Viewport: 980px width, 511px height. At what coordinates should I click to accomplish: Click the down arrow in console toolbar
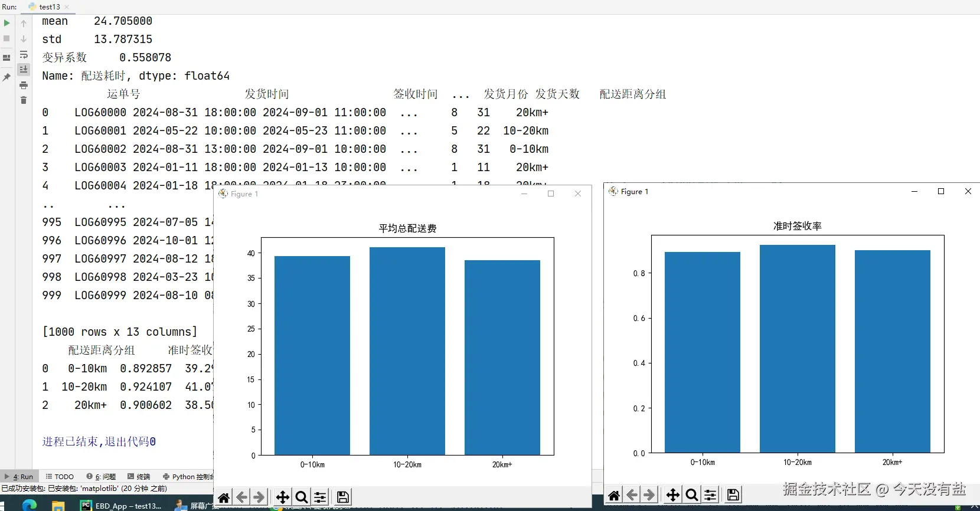coord(24,38)
